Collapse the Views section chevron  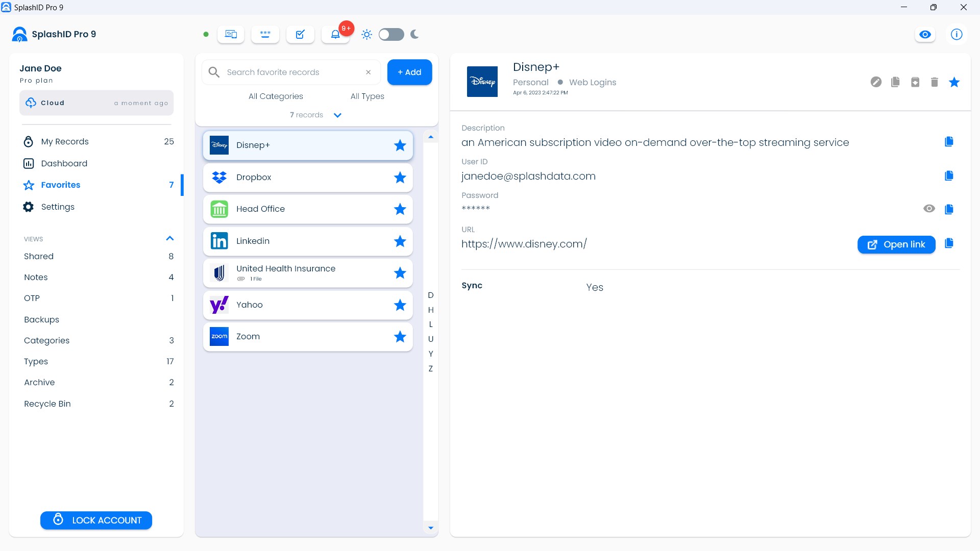click(x=170, y=239)
